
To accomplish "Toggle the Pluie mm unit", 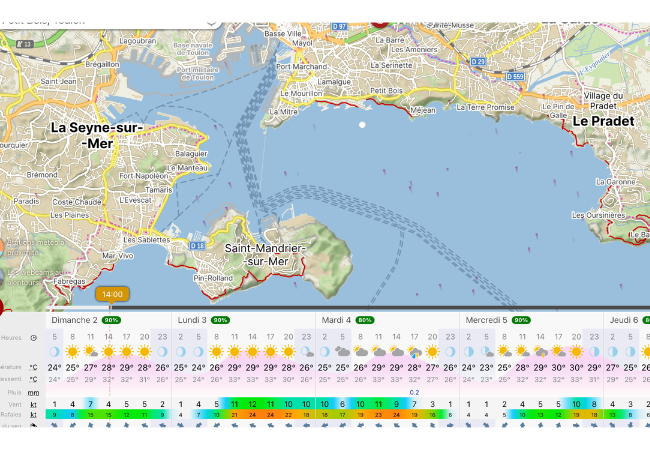I will click(34, 392).
